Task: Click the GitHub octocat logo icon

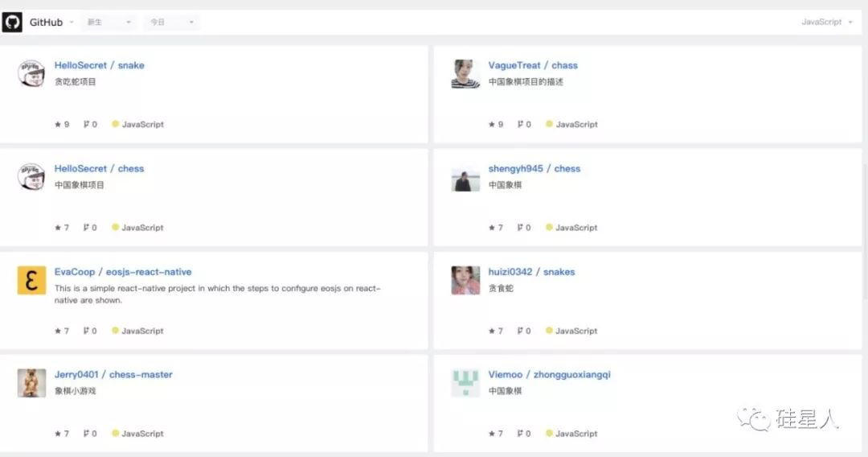Action: pyautogui.click(x=12, y=23)
